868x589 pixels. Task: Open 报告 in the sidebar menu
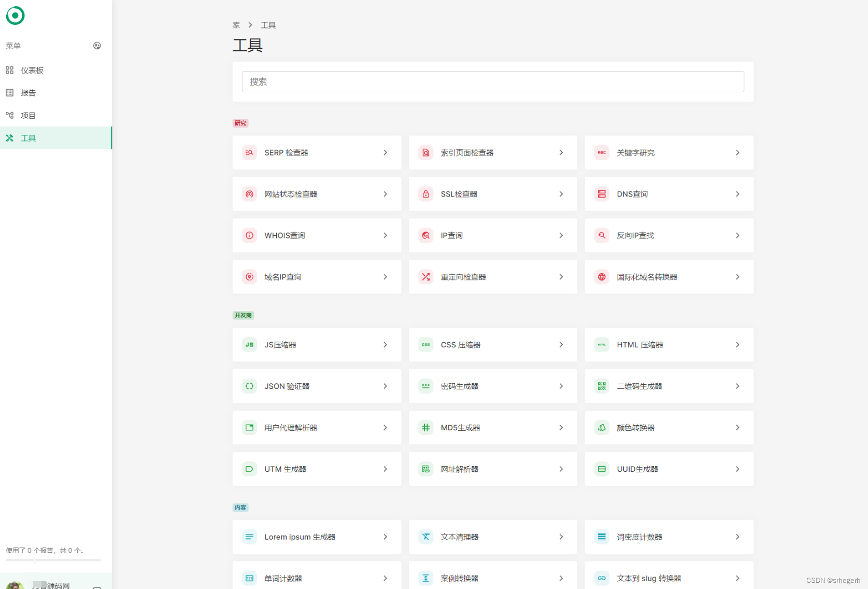point(56,93)
